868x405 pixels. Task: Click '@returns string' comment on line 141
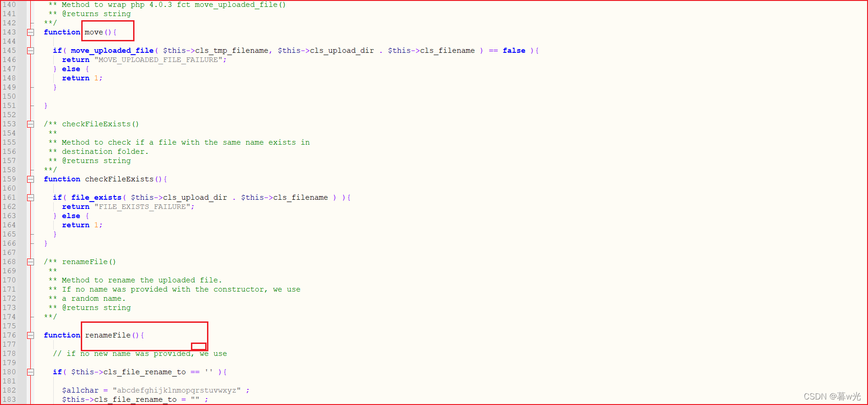(x=96, y=14)
